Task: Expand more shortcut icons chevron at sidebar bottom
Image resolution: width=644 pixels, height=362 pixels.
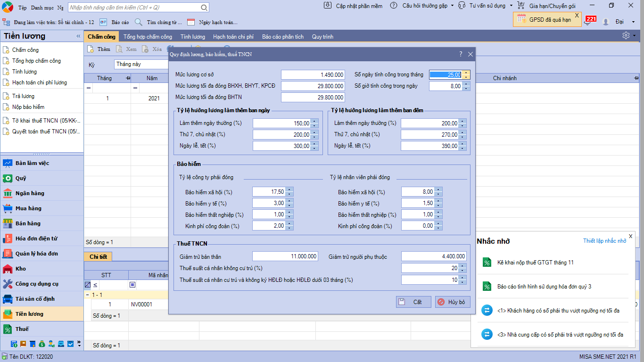Action: point(79,344)
